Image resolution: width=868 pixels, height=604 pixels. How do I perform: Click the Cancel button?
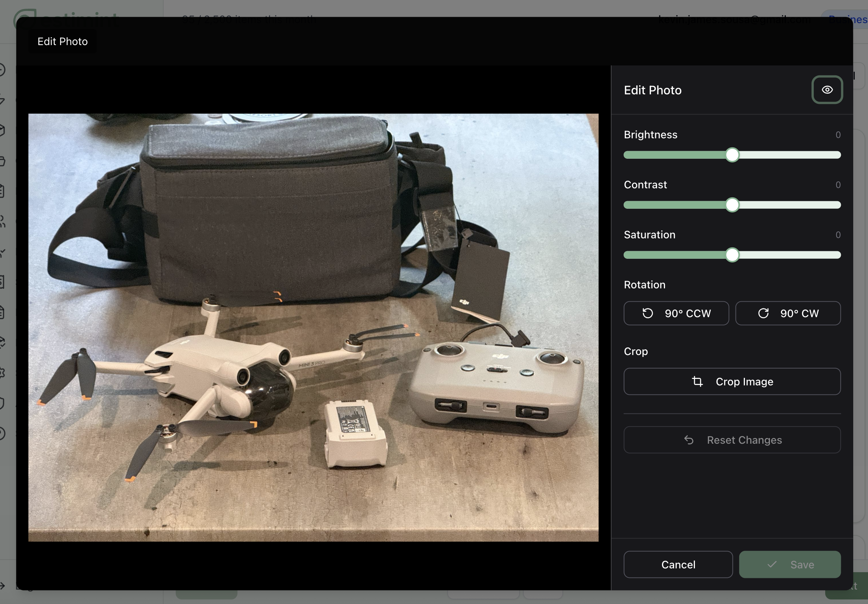[678, 564]
